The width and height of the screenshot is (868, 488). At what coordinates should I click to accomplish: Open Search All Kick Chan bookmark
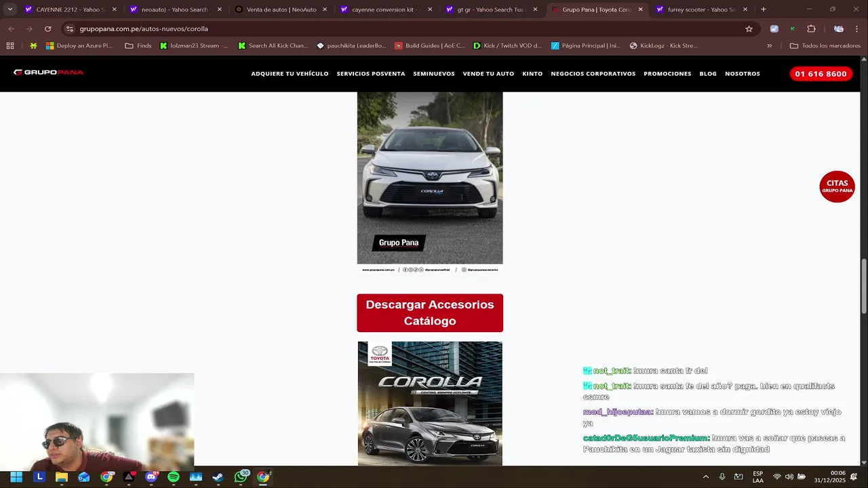pyautogui.click(x=273, y=45)
